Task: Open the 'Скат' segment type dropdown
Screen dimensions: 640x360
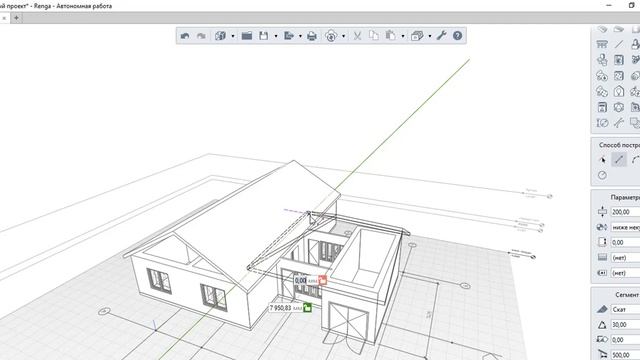Action: (x=625, y=309)
